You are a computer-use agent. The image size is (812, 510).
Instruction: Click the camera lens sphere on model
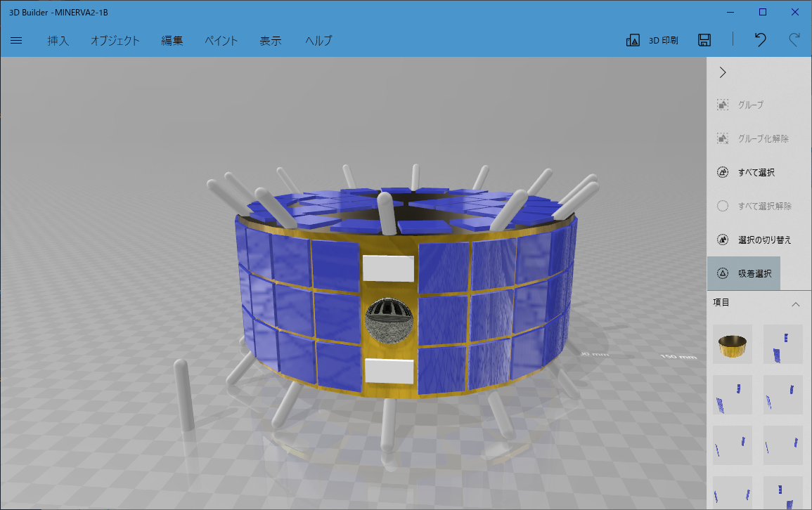388,321
